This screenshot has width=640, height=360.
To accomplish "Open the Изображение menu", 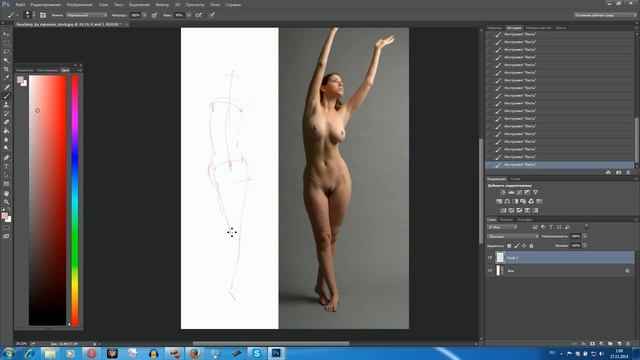I will [79, 4].
